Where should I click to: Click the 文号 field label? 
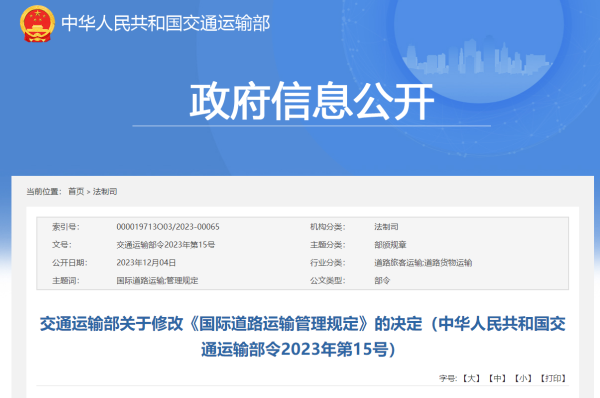(62, 245)
